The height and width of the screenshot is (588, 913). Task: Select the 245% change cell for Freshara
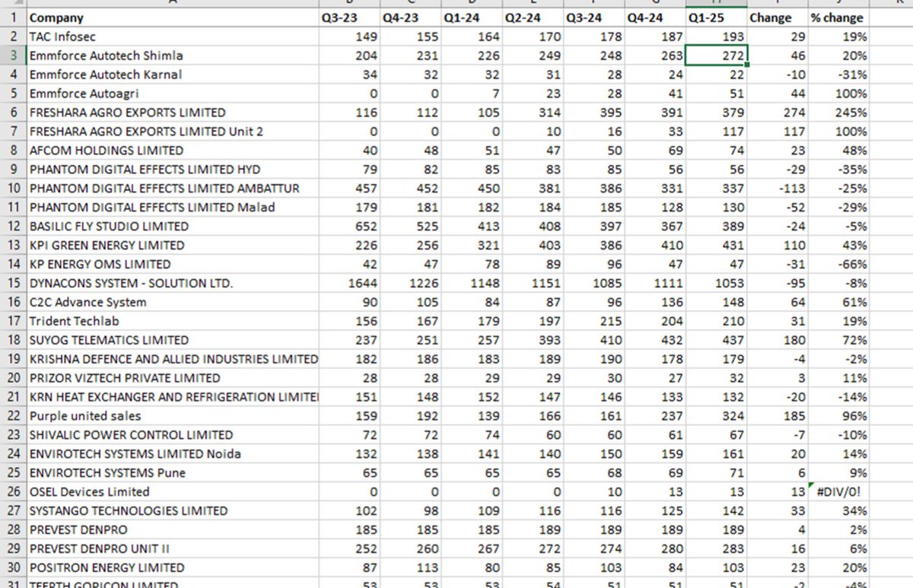pos(839,113)
